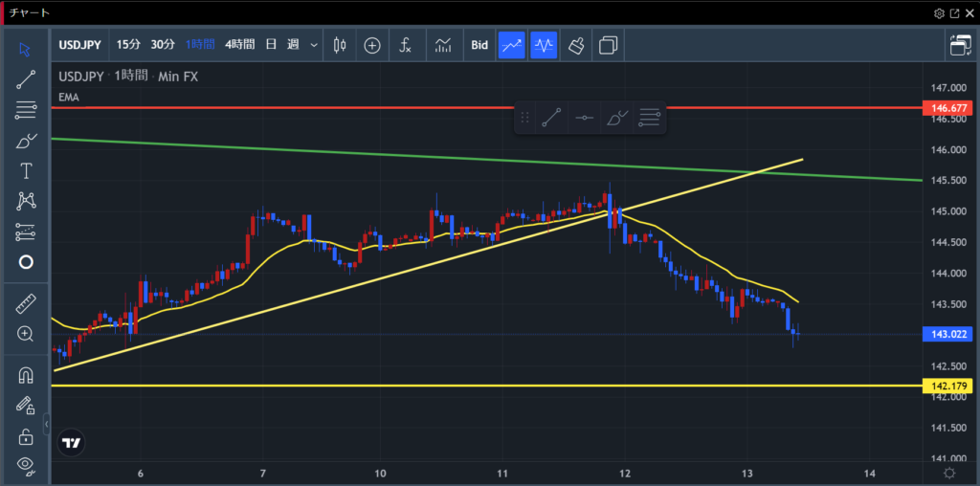
Task: Click the TradingView logo
Action: point(71,443)
